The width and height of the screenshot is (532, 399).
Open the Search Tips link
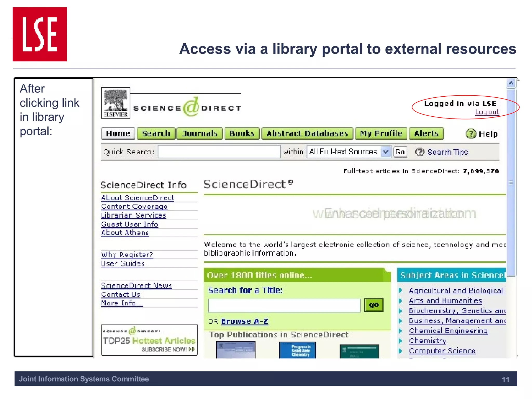pos(448,152)
